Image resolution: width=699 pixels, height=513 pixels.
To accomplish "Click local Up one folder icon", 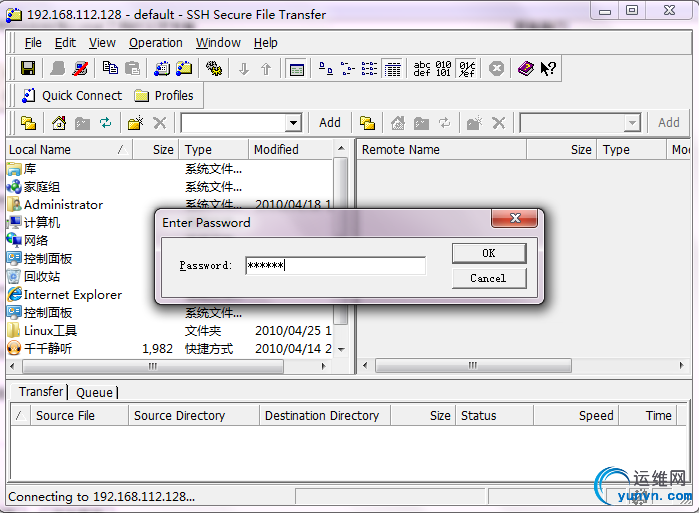I will (x=29, y=123).
